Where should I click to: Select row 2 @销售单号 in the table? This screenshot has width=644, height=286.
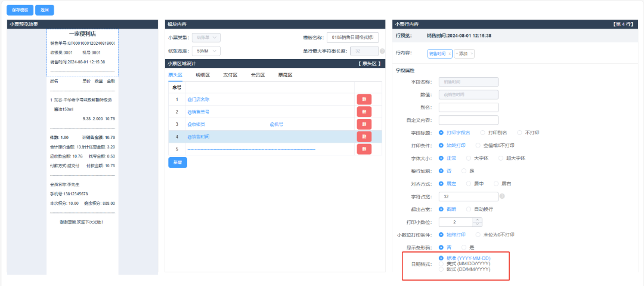pos(268,112)
